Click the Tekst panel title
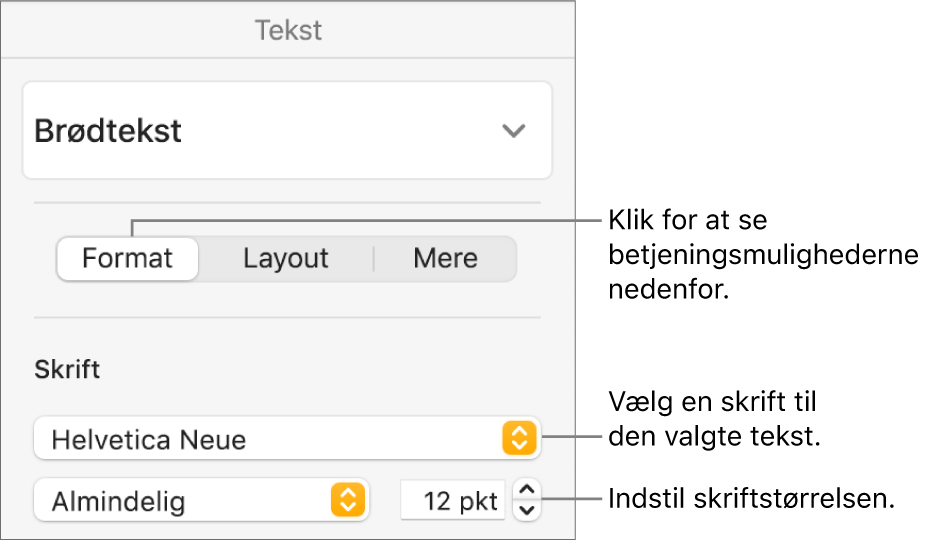 [x=288, y=30]
